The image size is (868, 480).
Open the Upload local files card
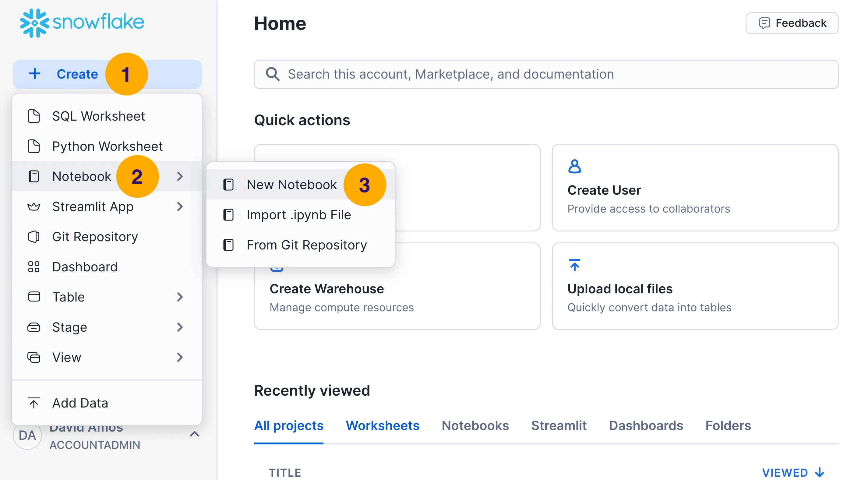click(x=695, y=286)
